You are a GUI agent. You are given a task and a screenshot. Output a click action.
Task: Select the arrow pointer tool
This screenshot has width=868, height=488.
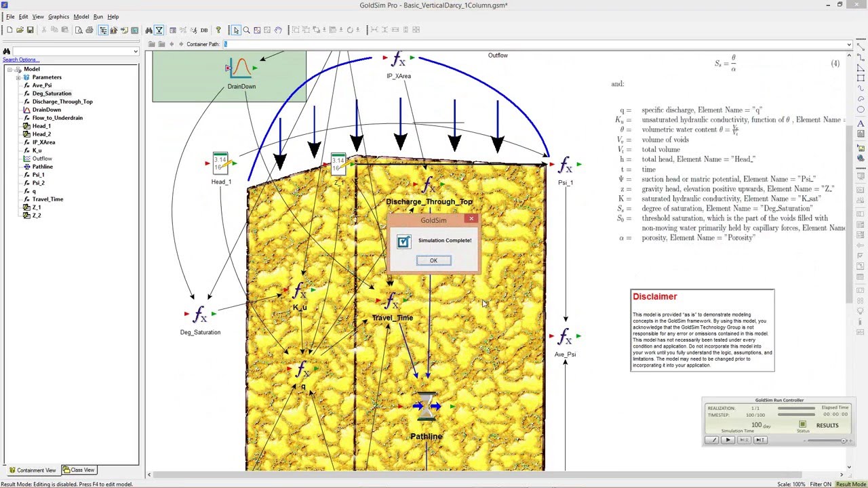[x=236, y=30]
